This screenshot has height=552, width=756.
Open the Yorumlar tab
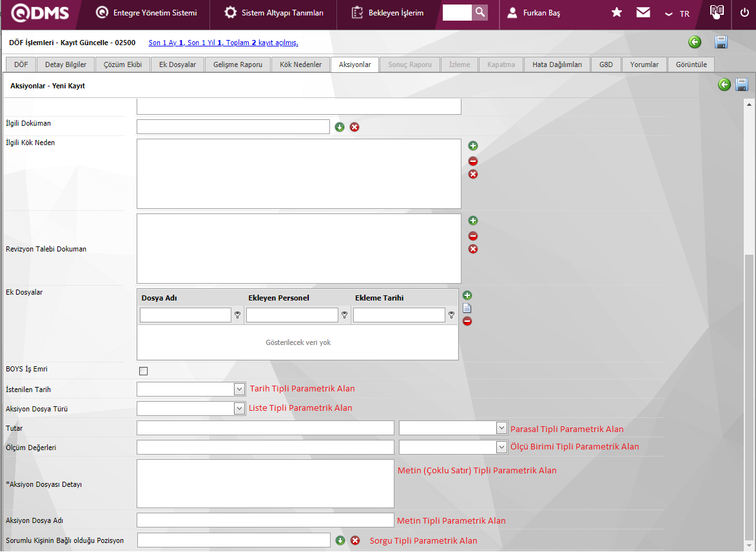(644, 64)
